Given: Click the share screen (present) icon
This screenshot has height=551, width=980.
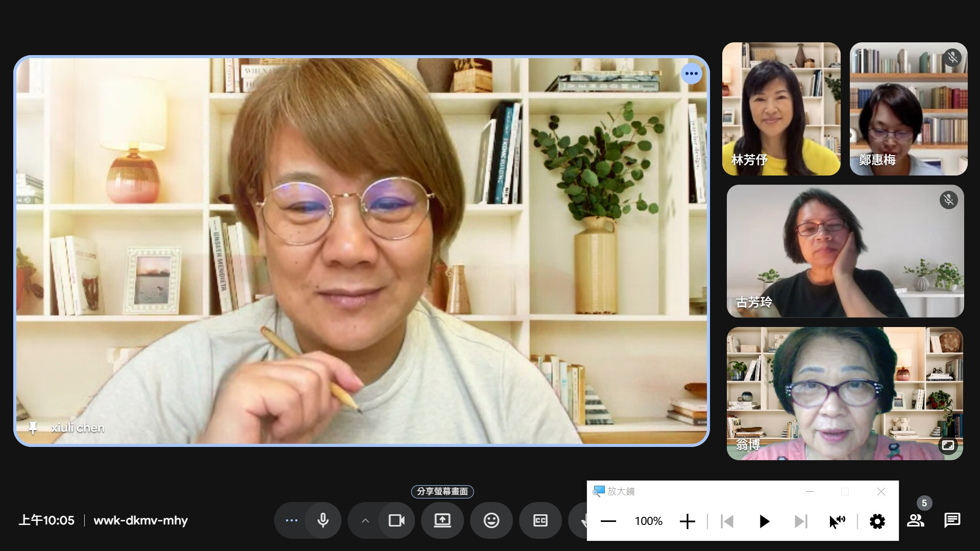Looking at the screenshot, I should click(442, 520).
